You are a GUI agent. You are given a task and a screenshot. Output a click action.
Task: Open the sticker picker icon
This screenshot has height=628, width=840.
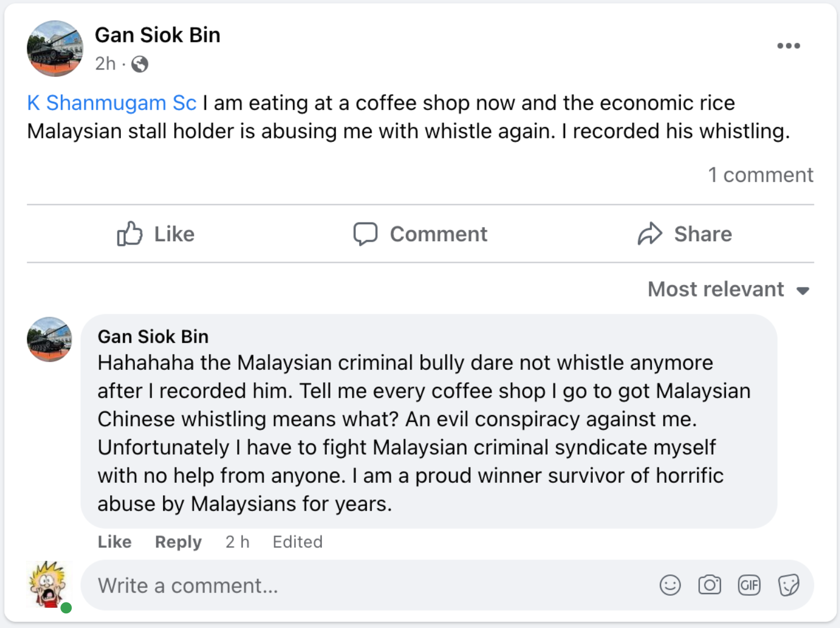(789, 585)
